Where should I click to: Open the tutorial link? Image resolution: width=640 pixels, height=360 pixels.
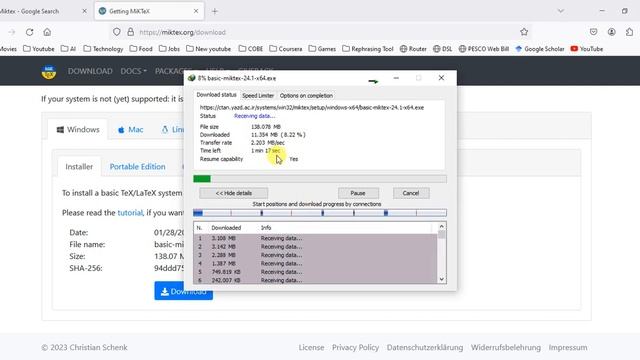[130, 213]
